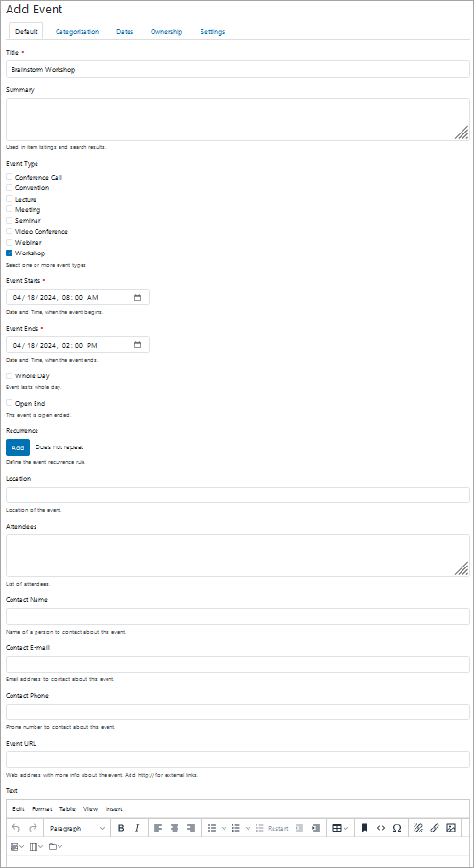Viewport: 474px width, 868px height.
Task: Open the editor Format menu
Action: [42, 808]
